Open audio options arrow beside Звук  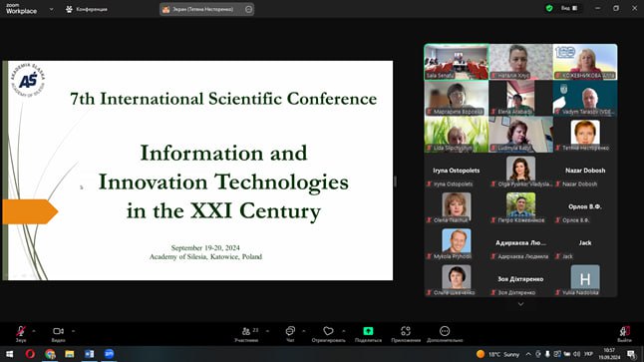[34, 331]
